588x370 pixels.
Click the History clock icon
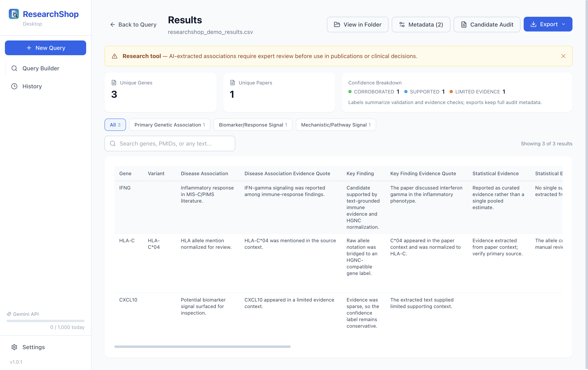(x=14, y=86)
